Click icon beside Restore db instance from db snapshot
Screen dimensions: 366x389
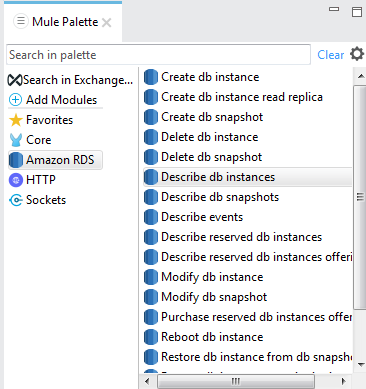click(151, 357)
